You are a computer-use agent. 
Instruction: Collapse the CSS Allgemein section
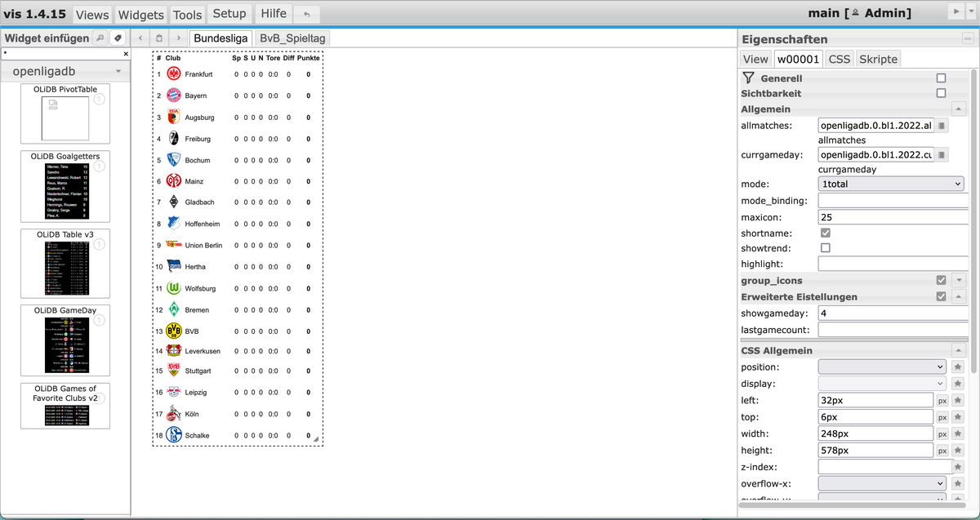point(959,350)
